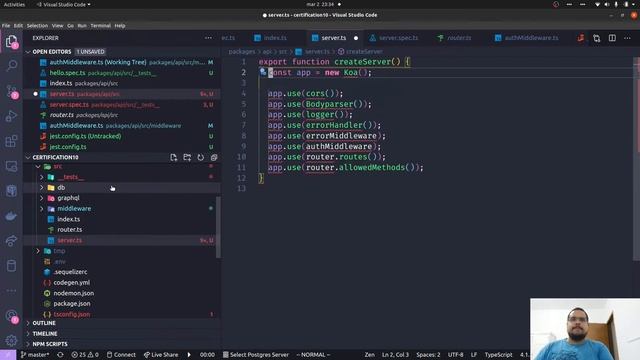Open Remote Explorer icon in activity bar
This screenshot has height=360, width=640.
pos(11,166)
